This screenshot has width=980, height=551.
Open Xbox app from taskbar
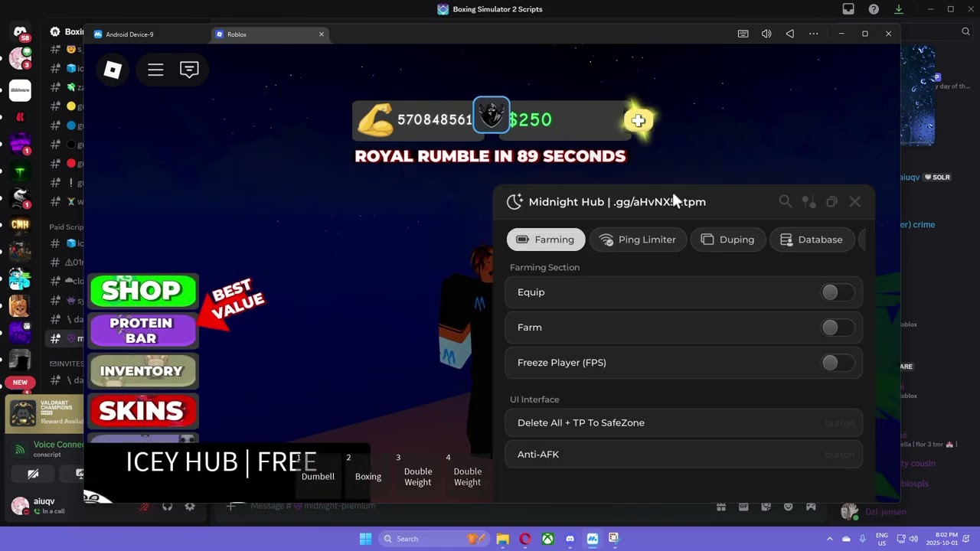click(547, 539)
